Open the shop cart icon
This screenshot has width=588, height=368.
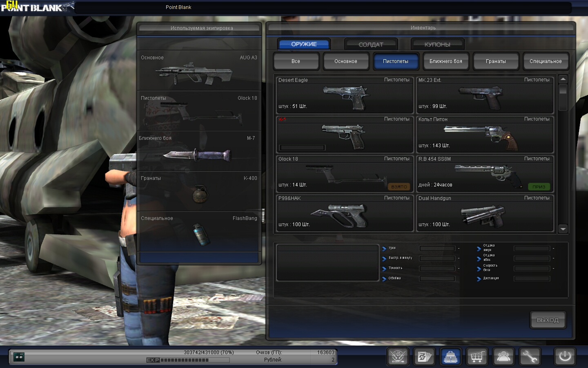[x=477, y=357]
